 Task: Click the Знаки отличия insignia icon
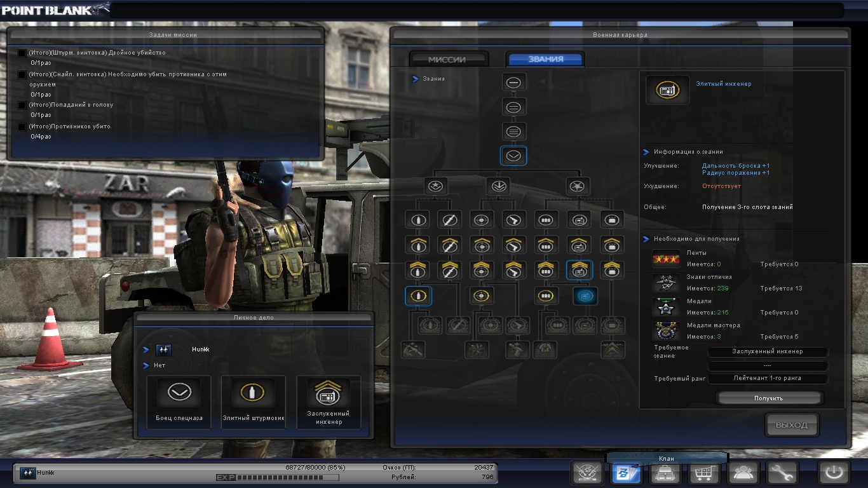[x=666, y=283]
